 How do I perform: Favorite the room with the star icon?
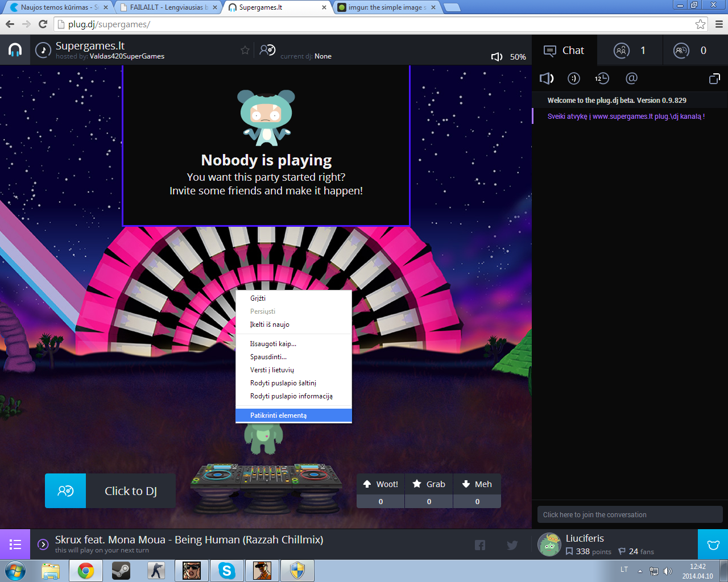tap(245, 50)
